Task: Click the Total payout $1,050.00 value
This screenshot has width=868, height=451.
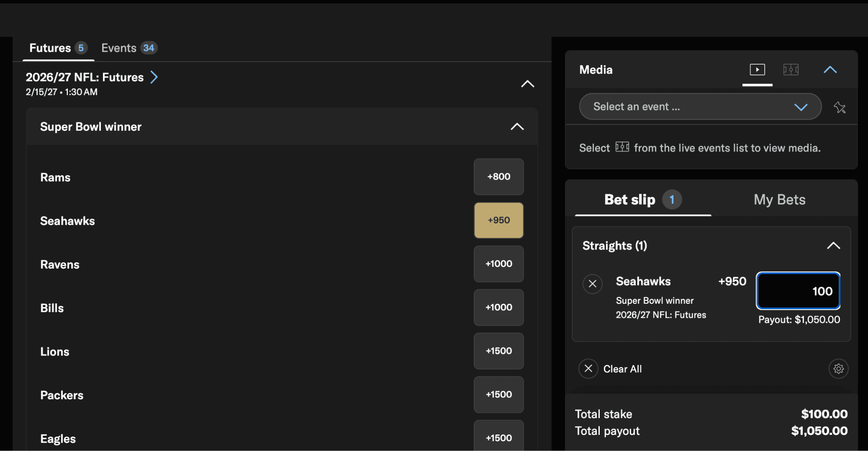Action: click(819, 431)
